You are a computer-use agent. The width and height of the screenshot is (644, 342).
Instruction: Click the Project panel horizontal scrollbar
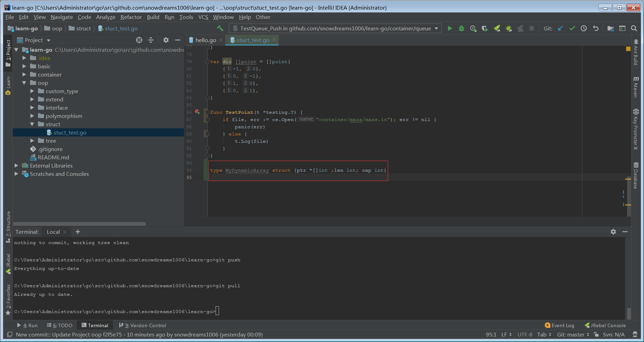coord(79,224)
